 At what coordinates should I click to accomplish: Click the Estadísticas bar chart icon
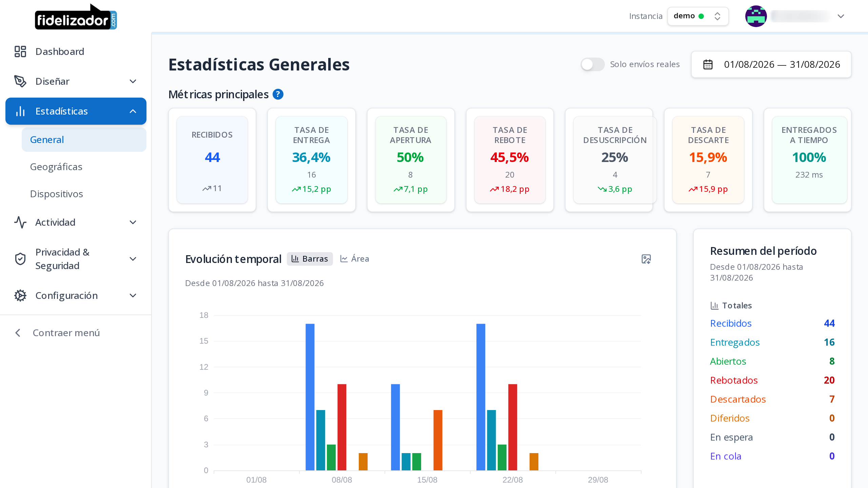20,111
